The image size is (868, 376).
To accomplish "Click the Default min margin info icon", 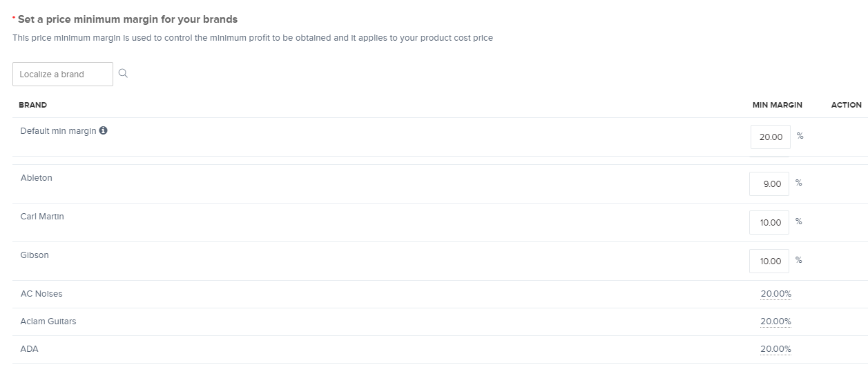I will click(104, 130).
